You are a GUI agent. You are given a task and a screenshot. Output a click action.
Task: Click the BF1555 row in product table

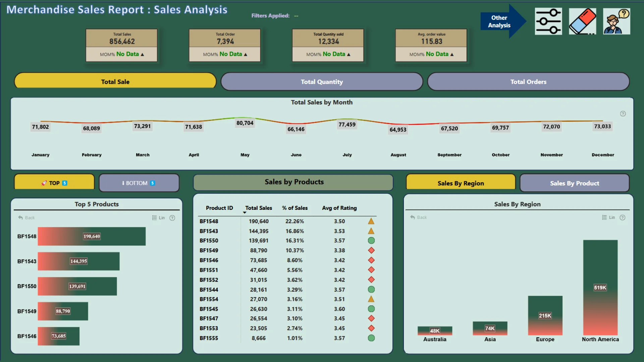287,338
